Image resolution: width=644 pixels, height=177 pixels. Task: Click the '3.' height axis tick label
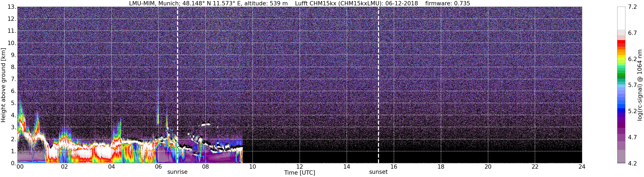click(x=13, y=127)
